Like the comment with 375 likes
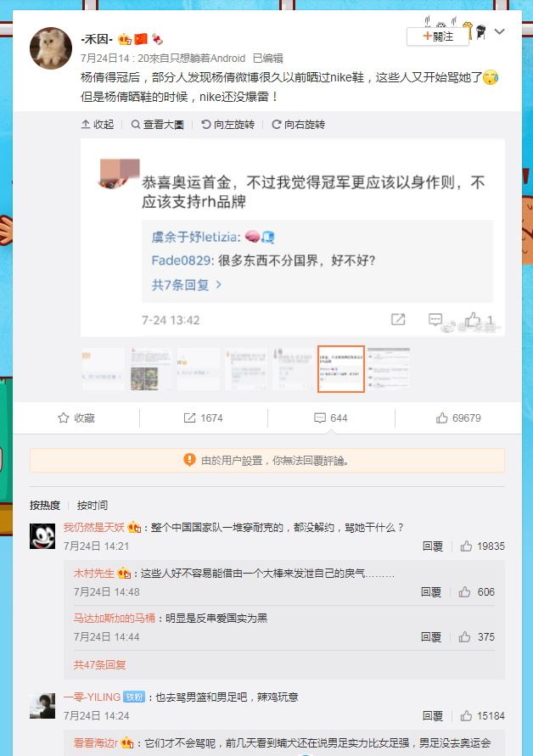This screenshot has width=533, height=756. [x=477, y=637]
